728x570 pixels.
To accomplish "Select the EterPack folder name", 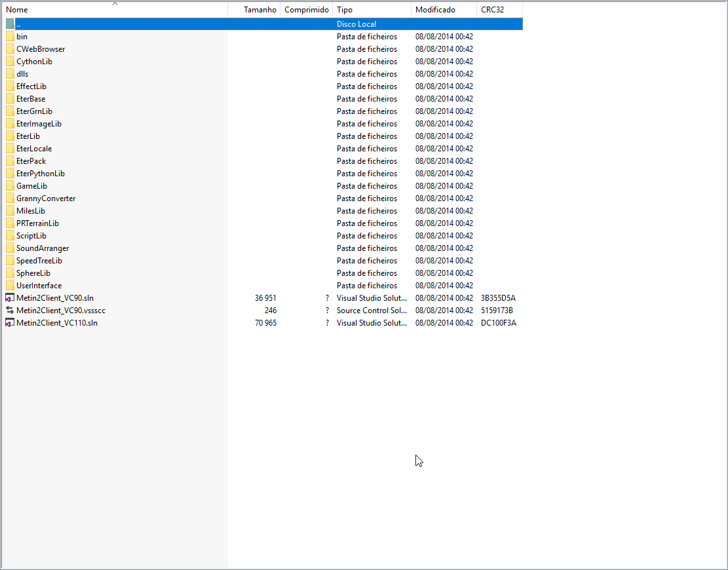I will (31, 161).
